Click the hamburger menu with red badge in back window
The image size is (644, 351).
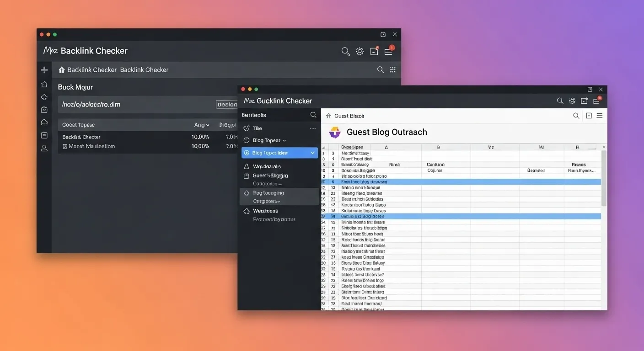pyautogui.click(x=388, y=51)
